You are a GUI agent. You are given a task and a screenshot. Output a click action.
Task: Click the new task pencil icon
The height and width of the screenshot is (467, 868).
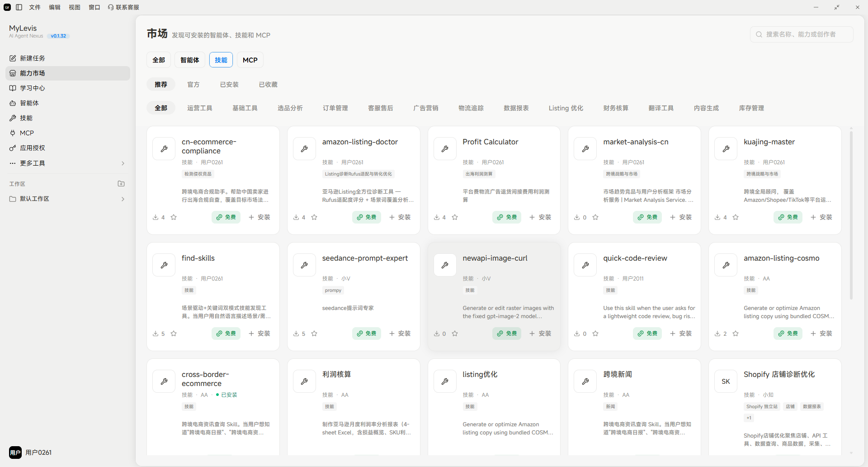pyautogui.click(x=13, y=58)
